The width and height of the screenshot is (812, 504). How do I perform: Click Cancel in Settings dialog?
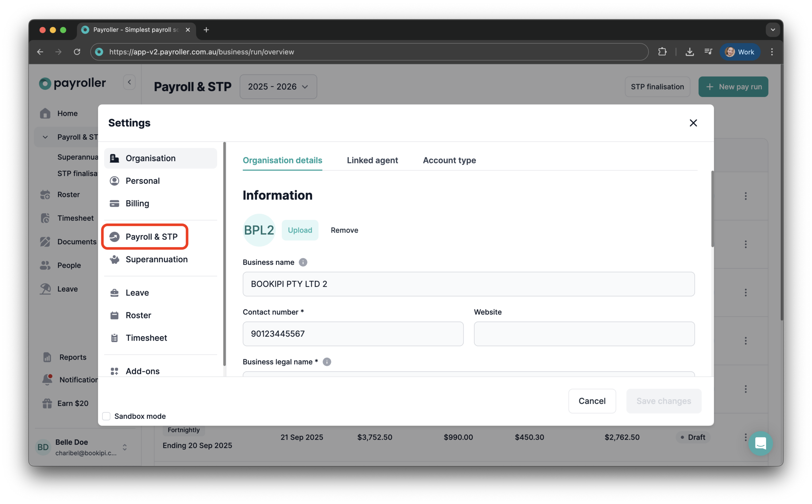(x=592, y=401)
